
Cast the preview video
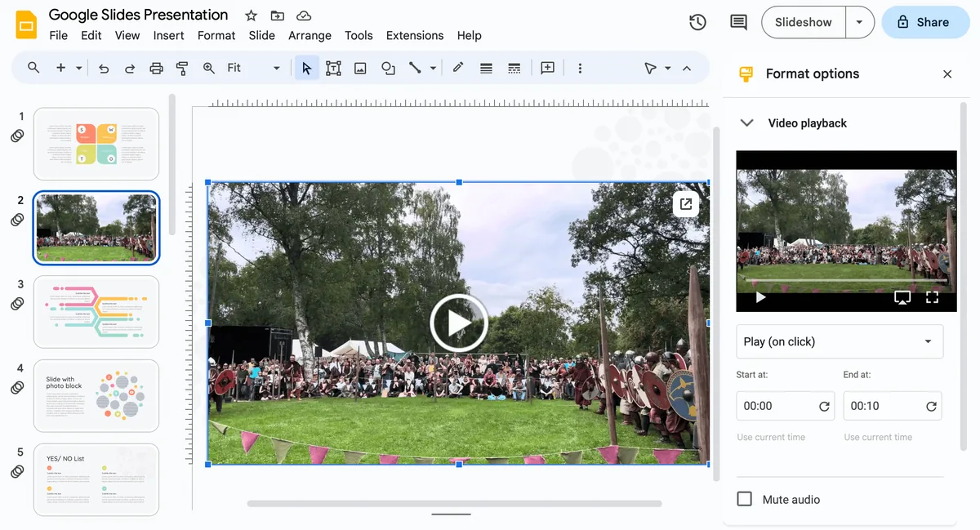(x=902, y=298)
